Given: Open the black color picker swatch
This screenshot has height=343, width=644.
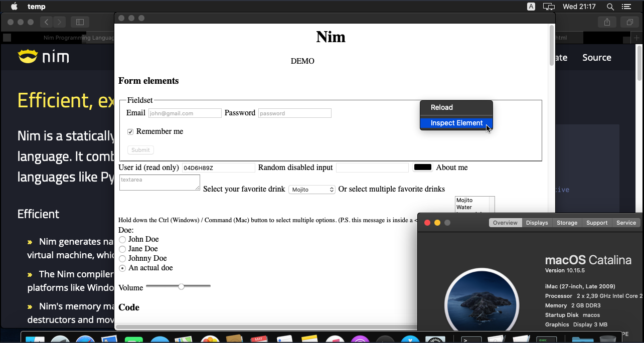Looking at the screenshot, I should coord(423,167).
